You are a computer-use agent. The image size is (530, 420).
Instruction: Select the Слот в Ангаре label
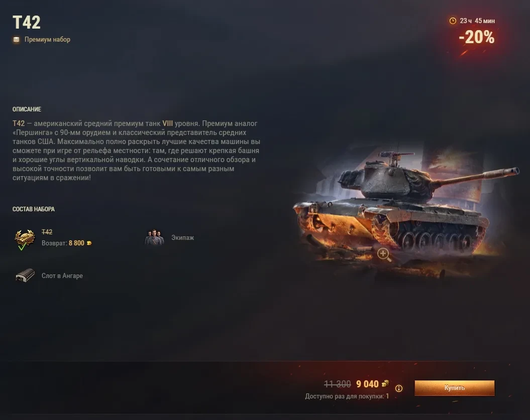[62, 276]
